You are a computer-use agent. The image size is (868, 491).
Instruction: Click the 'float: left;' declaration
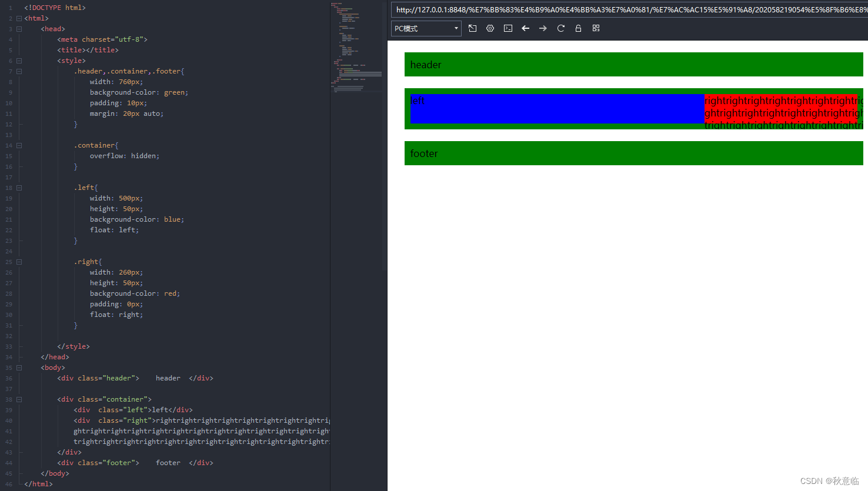coord(114,230)
